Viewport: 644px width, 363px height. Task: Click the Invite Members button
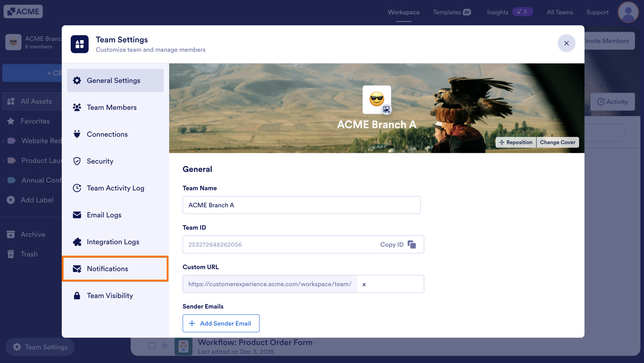pyautogui.click(x=609, y=41)
